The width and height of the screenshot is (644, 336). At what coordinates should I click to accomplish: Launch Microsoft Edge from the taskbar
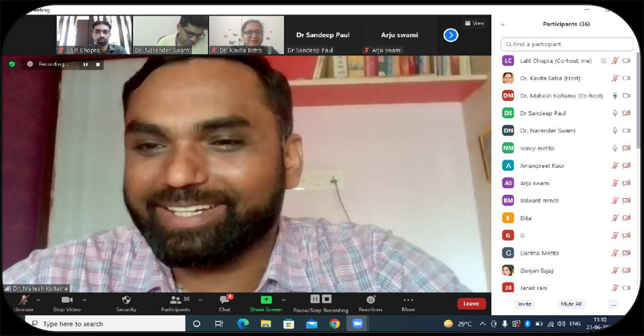coord(243,324)
